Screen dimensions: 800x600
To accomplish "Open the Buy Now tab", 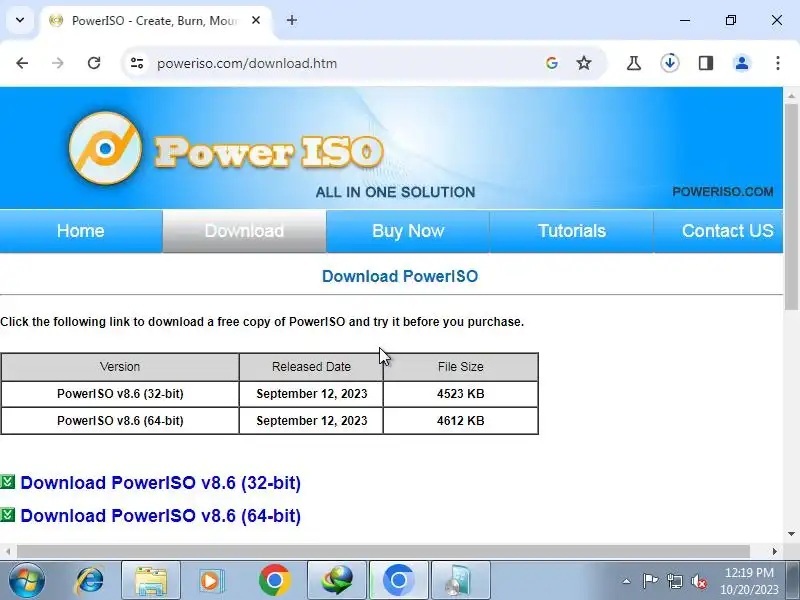I will [408, 231].
